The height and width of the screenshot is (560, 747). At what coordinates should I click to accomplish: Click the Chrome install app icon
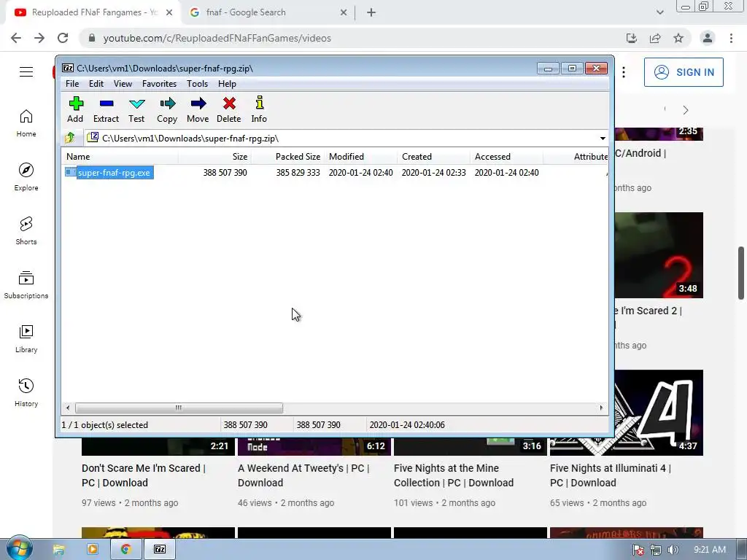coord(632,38)
